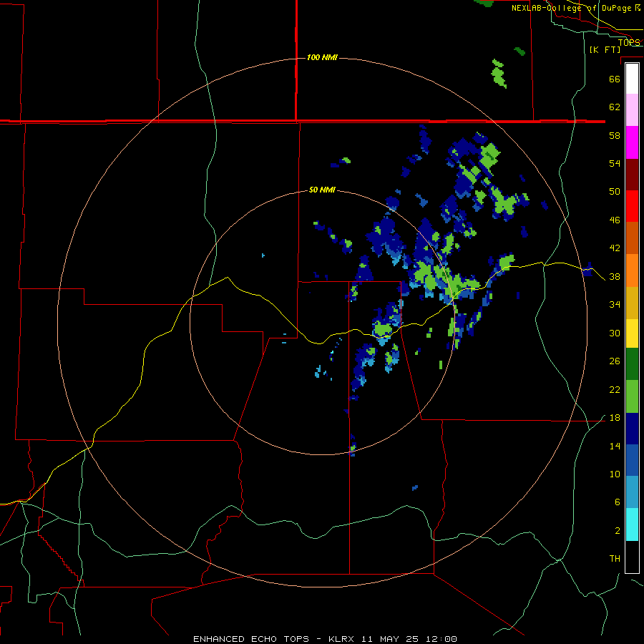Viewport: 644px width, 644px height.
Task: Click the 30 legend value
Action: pyautogui.click(x=615, y=333)
